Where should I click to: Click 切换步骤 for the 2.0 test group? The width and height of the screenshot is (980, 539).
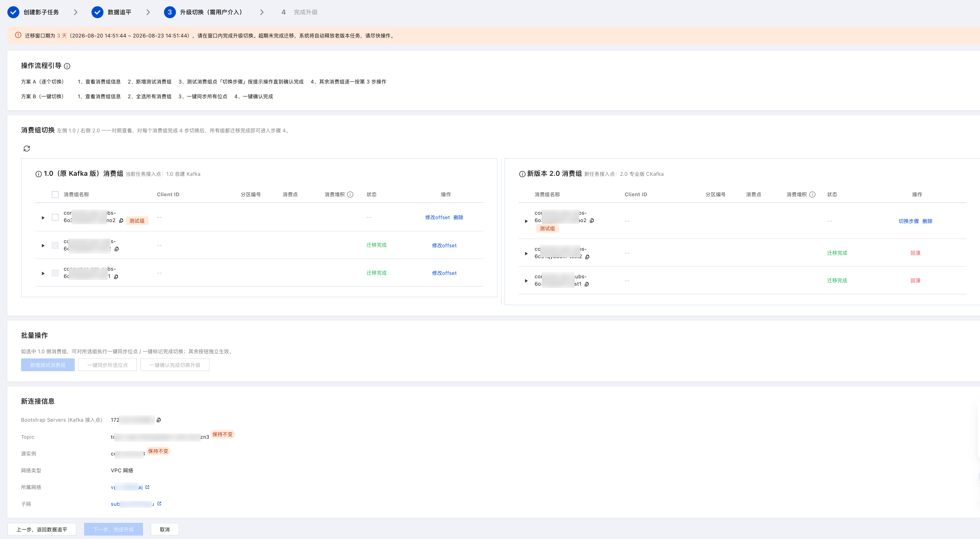[x=908, y=221]
